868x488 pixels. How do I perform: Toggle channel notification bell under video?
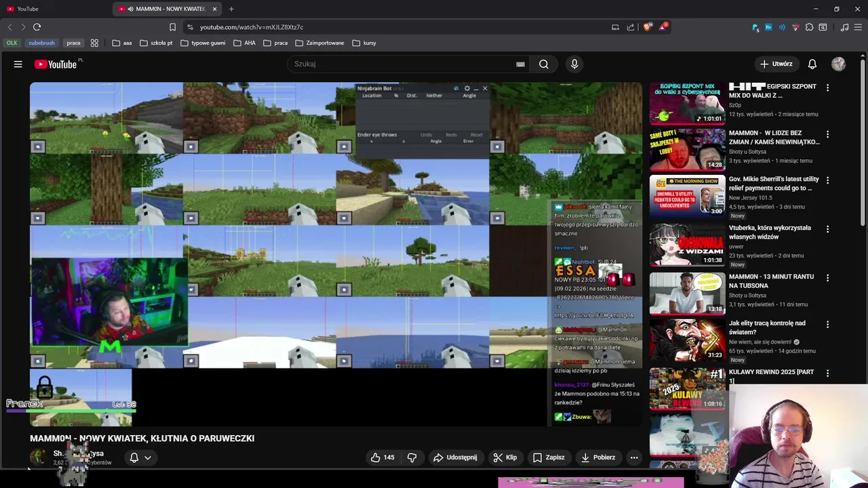click(x=134, y=457)
